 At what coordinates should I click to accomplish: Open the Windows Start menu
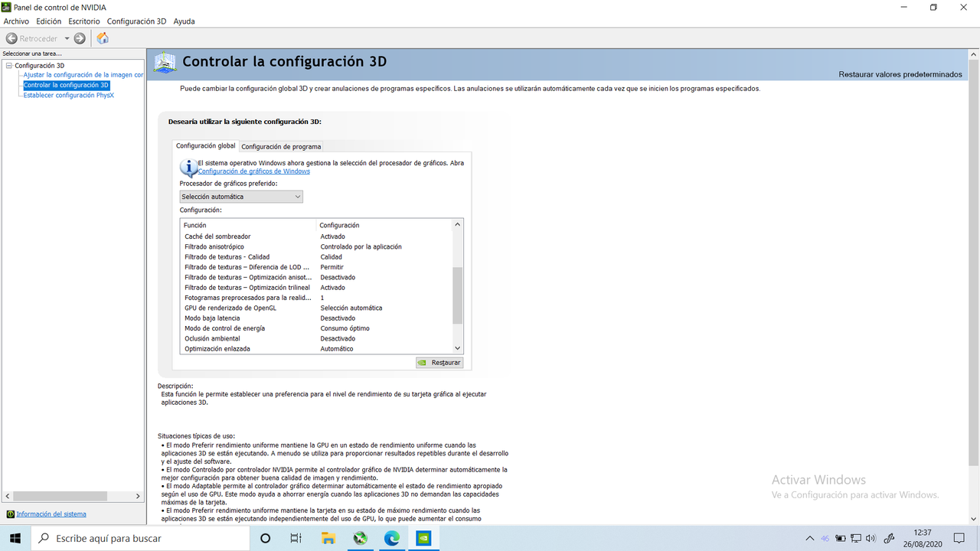[15, 538]
